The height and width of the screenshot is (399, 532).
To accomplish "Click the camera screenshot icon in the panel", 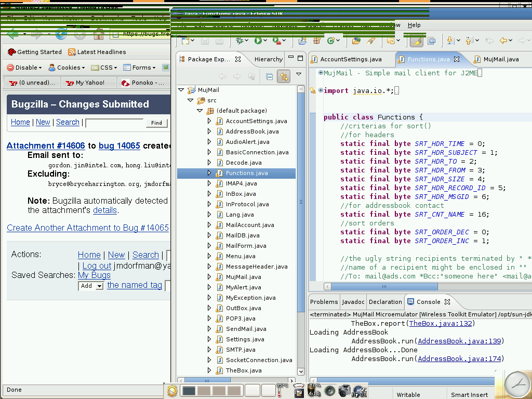I will click(x=344, y=391).
